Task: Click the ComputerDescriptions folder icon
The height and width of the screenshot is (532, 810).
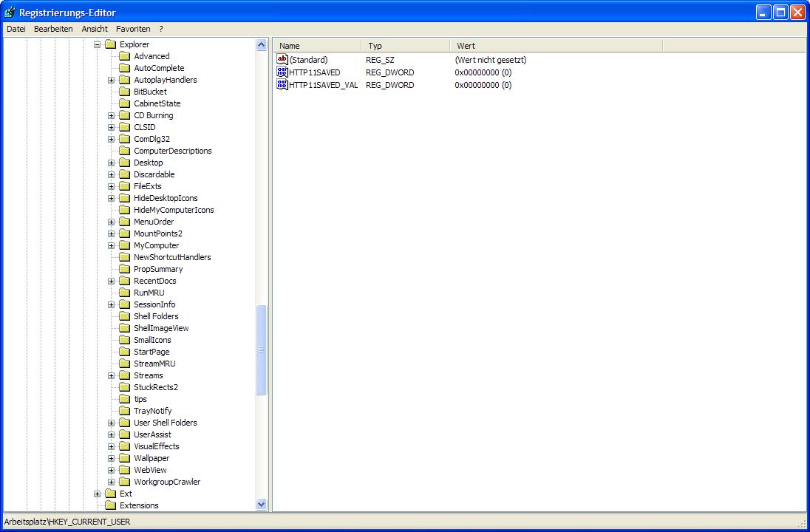Action: tap(124, 151)
